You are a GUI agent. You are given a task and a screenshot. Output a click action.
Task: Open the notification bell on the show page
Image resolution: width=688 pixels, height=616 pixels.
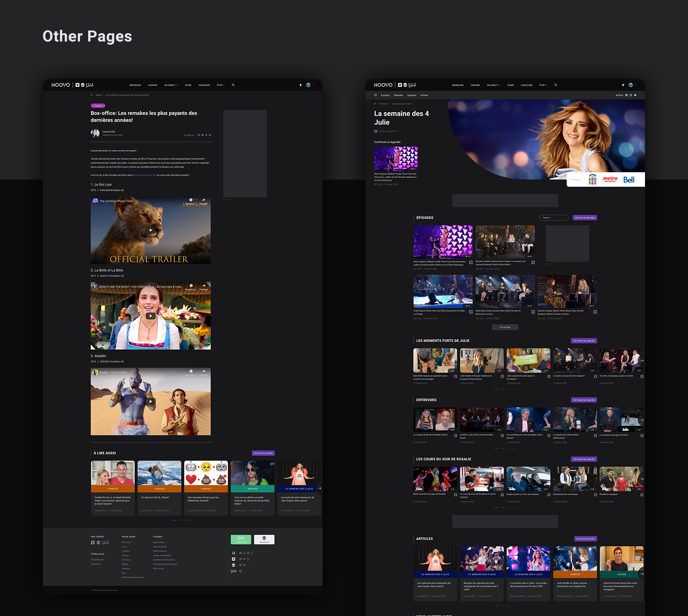tap(623, 85)
